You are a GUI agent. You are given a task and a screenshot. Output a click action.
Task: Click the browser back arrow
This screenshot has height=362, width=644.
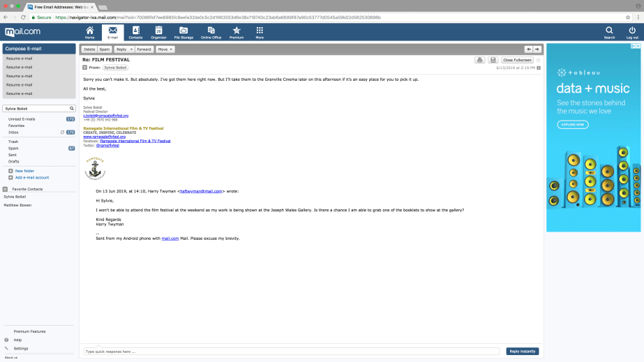[x=6, y=17]
